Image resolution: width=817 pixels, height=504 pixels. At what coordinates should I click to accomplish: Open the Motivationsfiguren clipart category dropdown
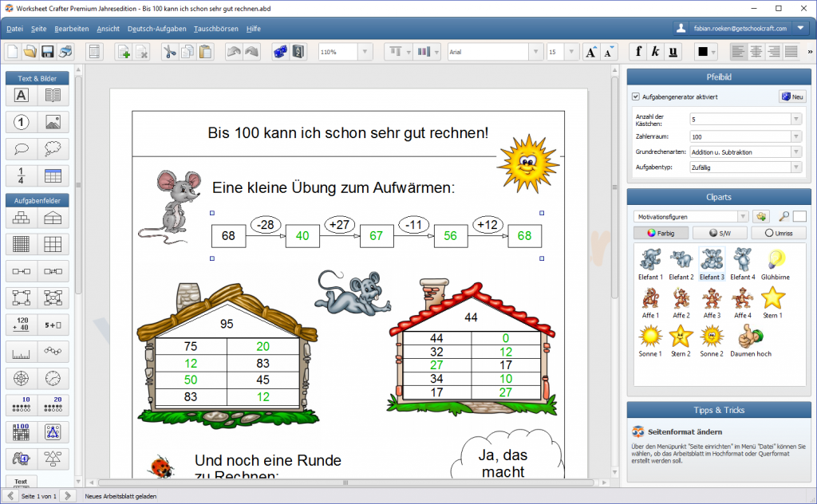[x=743, y=216]
